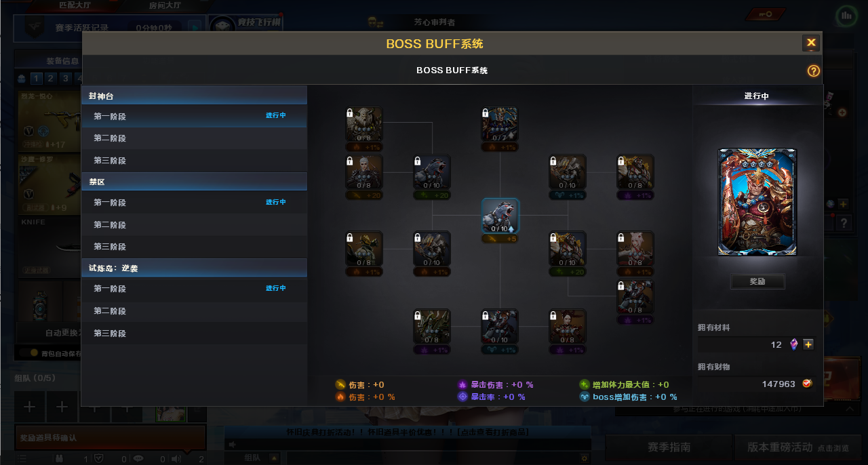Screen dimensions: 868x465
Task: Expand the 试炼岛：逆袭 section header
Action: [194, 268]
